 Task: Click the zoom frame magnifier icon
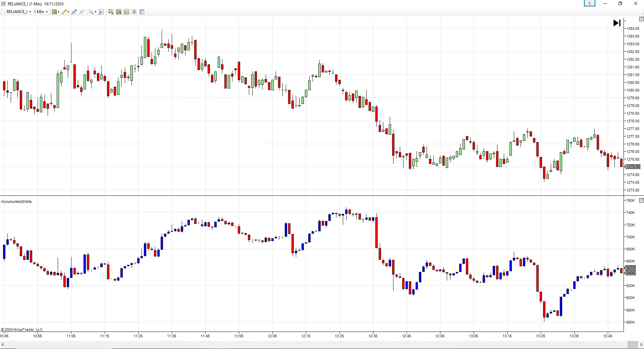101,12
